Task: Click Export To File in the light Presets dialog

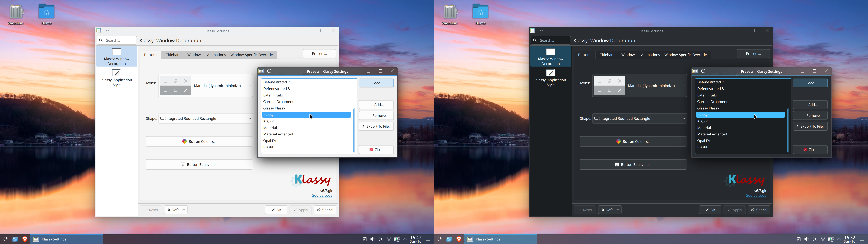Action: tap(376, 126)
